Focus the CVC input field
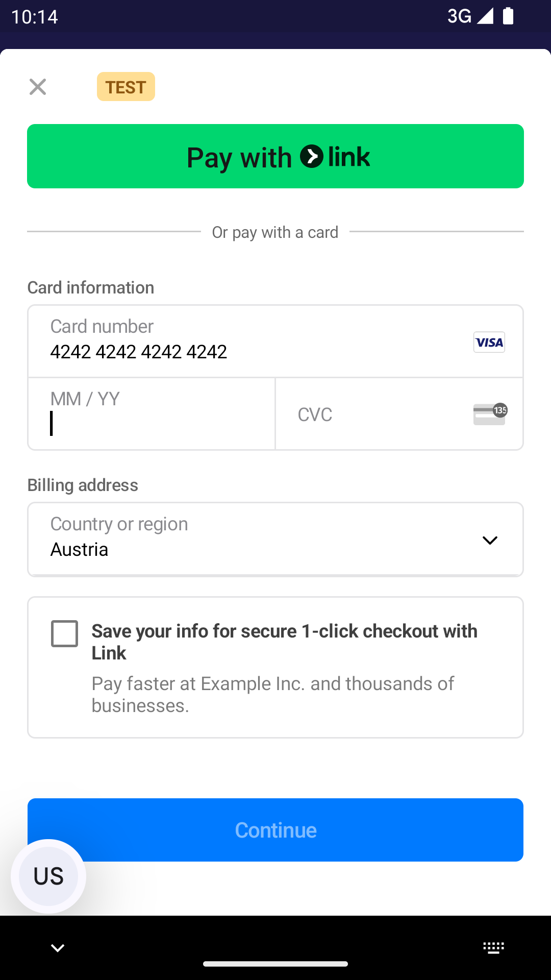Screen dimensions: 551x980 (x=378, y=414)
